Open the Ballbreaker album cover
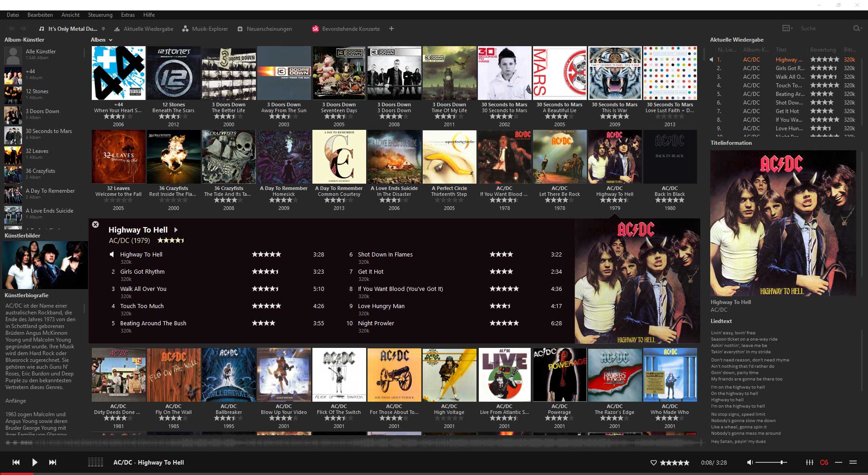868x475 pixels. coord(229,375)
